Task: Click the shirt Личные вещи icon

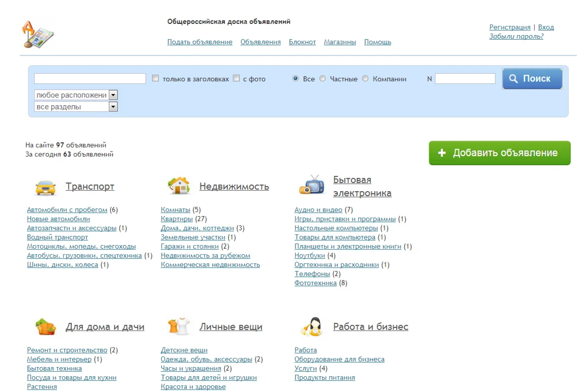Action: pos(179,326)
